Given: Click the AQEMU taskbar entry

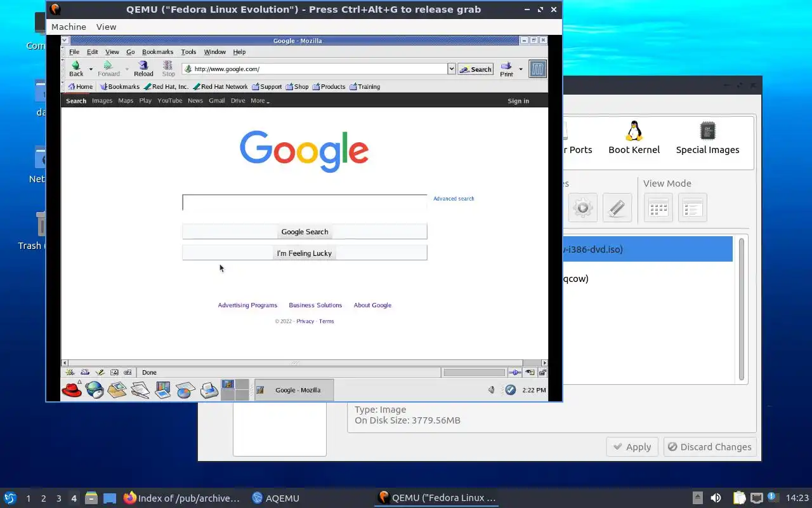Looking at the screenshot, I should tap(275, 498).
